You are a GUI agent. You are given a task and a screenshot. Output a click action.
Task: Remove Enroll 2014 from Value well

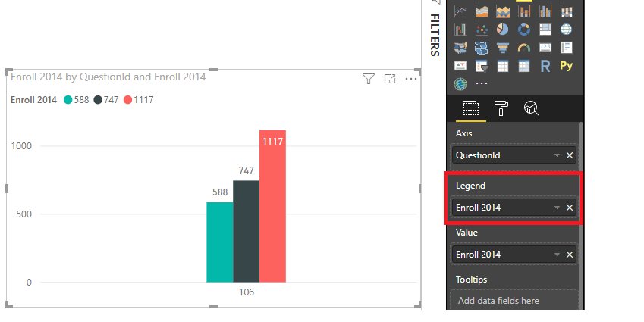pyautogui.click(x=570, y=255)
